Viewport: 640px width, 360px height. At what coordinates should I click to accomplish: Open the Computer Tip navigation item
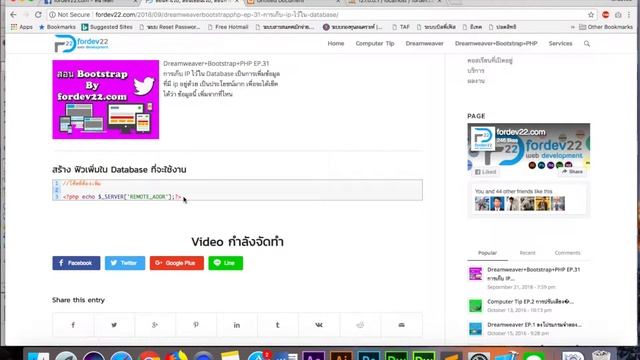coord(375,43)
